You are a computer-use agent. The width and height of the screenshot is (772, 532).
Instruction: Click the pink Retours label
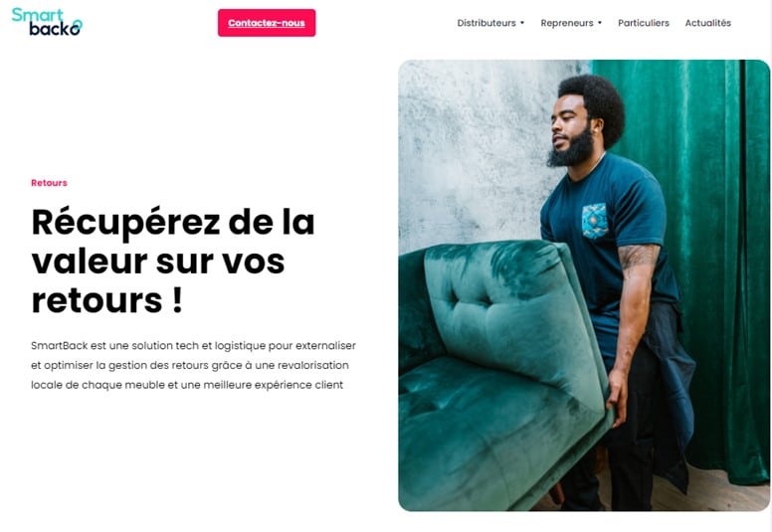tap(49, 183)
